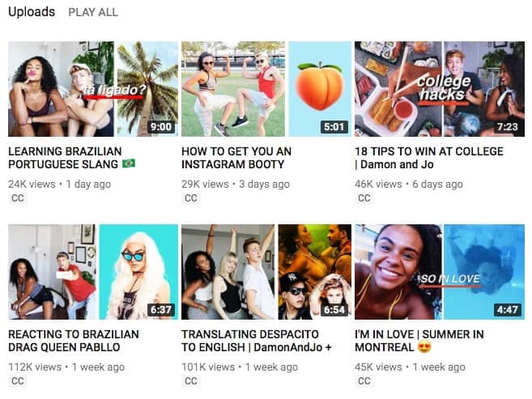Open Translating Despacito To English title
The width and height of the screenshot is (532, 399).
(256, 341)
